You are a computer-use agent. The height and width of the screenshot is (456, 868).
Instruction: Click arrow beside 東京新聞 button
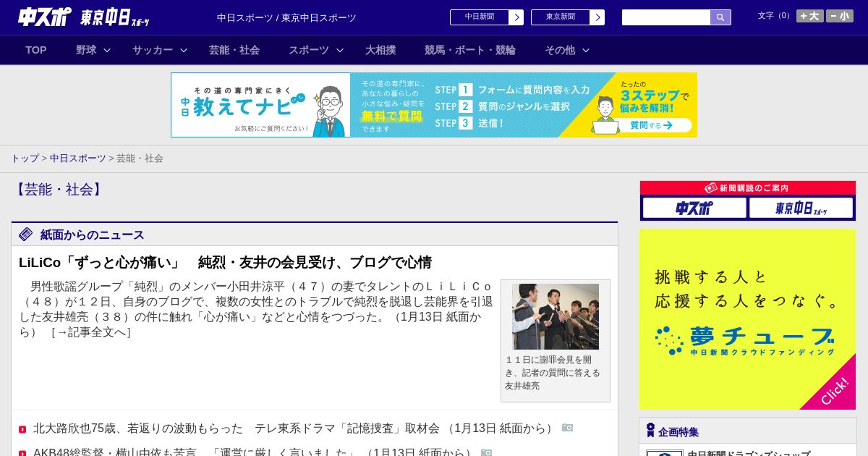597,17
